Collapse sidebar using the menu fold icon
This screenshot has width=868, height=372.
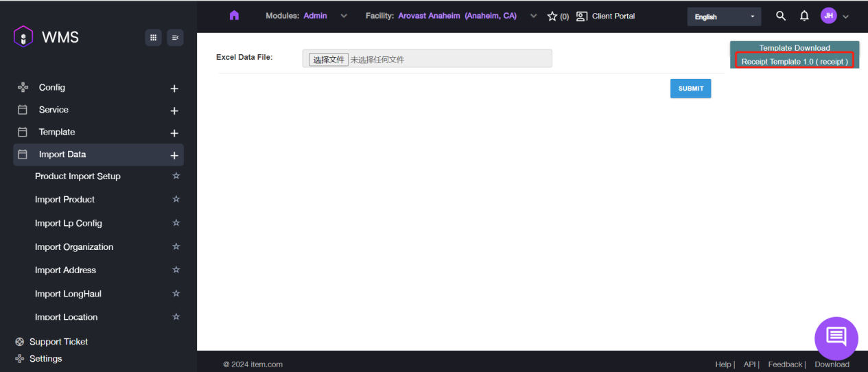pos(175,38)
